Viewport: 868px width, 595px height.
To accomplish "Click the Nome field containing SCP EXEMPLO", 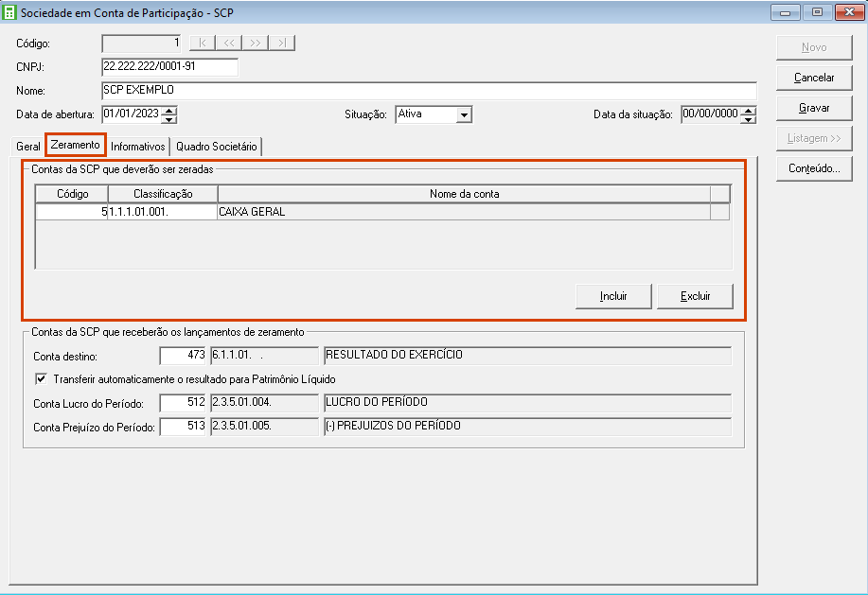I will coord(428,91).
